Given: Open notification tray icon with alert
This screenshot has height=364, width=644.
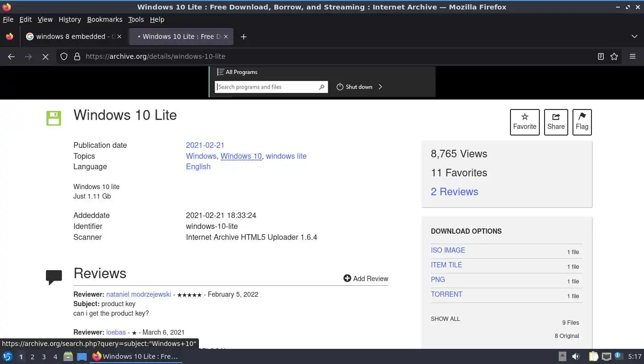Looking at the screenshot, I should (x=618, y=356).
